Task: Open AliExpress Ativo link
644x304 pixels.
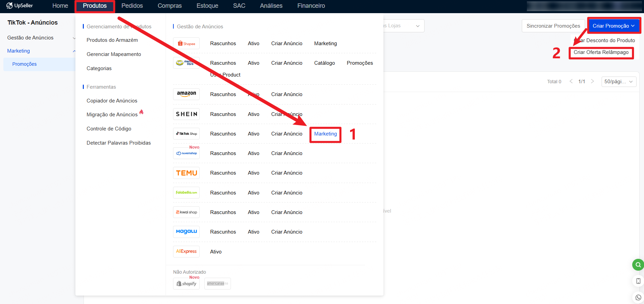Action: tap(216, 252)
